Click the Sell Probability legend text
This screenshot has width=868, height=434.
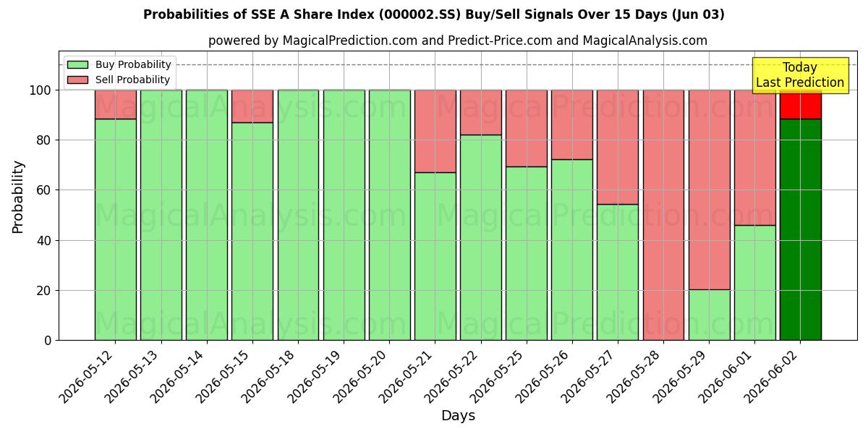pyautogui.click(x=132, y=80)
